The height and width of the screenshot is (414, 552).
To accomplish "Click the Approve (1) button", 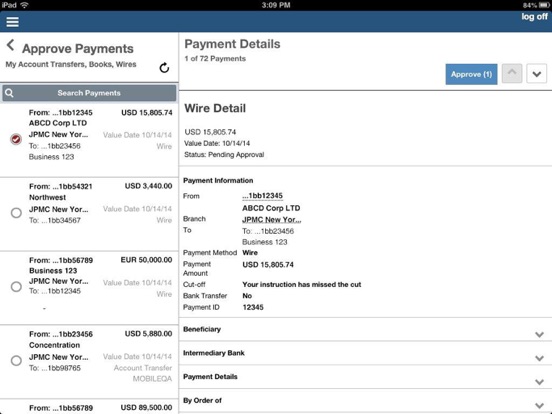I will coord(471,74).
